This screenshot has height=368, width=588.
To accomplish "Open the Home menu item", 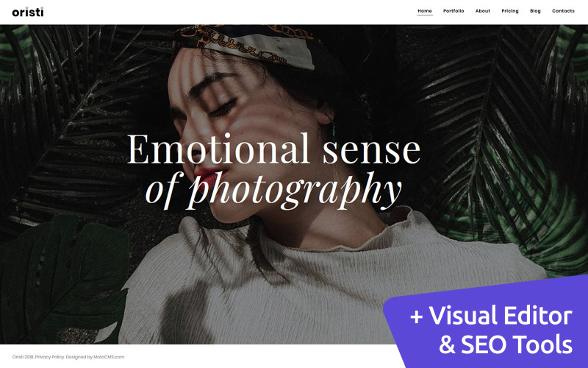I will [x=425, y=11].
